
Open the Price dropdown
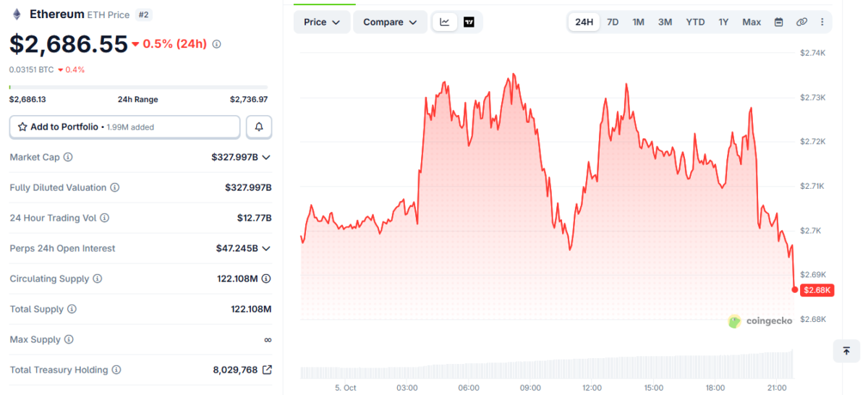coord(322,22)
